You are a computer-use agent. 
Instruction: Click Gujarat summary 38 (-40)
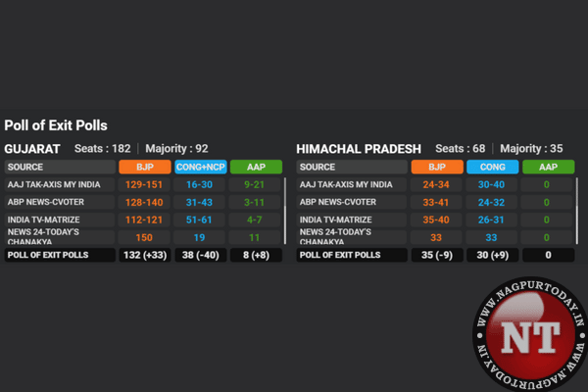[200, 255]
